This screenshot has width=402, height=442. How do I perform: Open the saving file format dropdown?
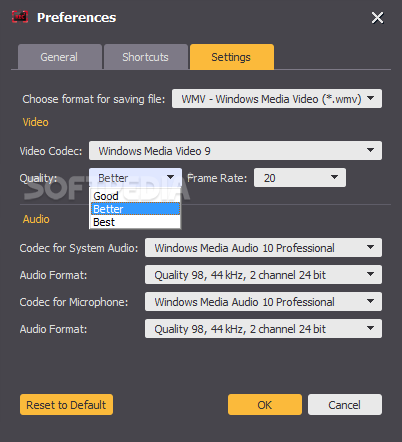(x=277, y=99)
